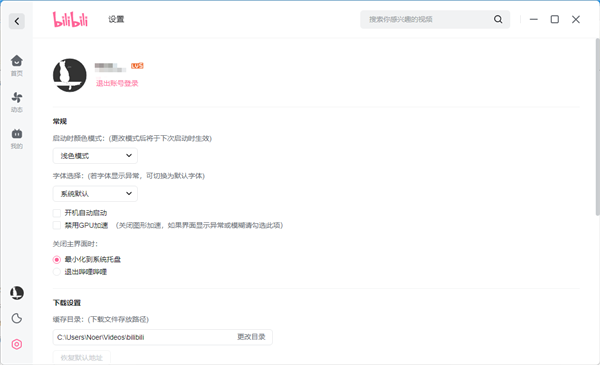This screenshot has height=365, width=600.
Task: Open the sidebar user avatar
Action: click(x=17, y=293)
